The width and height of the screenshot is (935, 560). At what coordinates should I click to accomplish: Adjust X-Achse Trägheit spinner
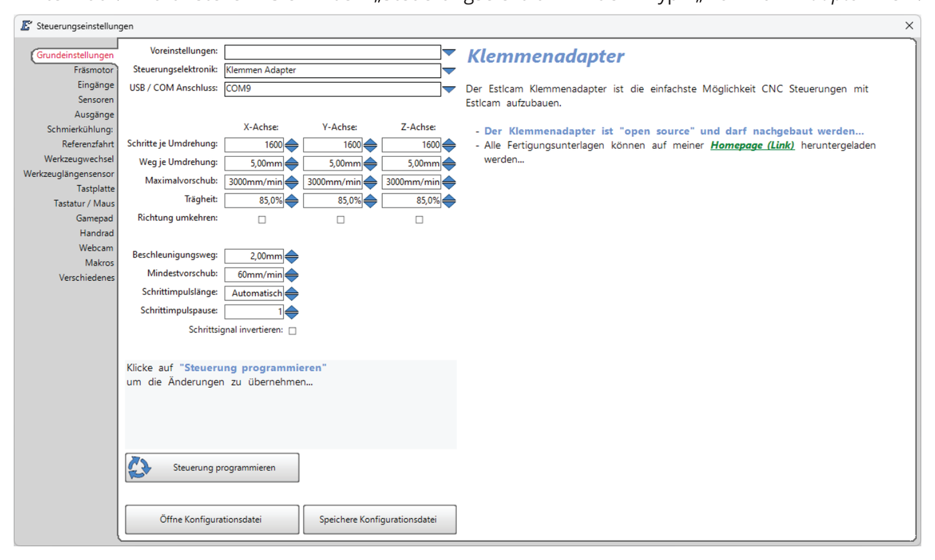coord(292,201)
